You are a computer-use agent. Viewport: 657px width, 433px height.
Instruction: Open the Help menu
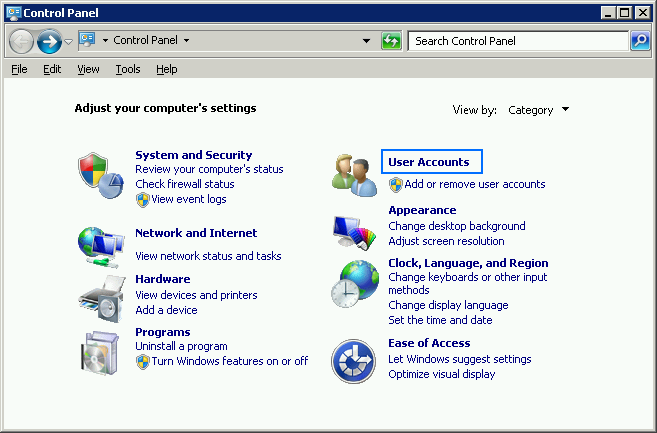(167, 69)
